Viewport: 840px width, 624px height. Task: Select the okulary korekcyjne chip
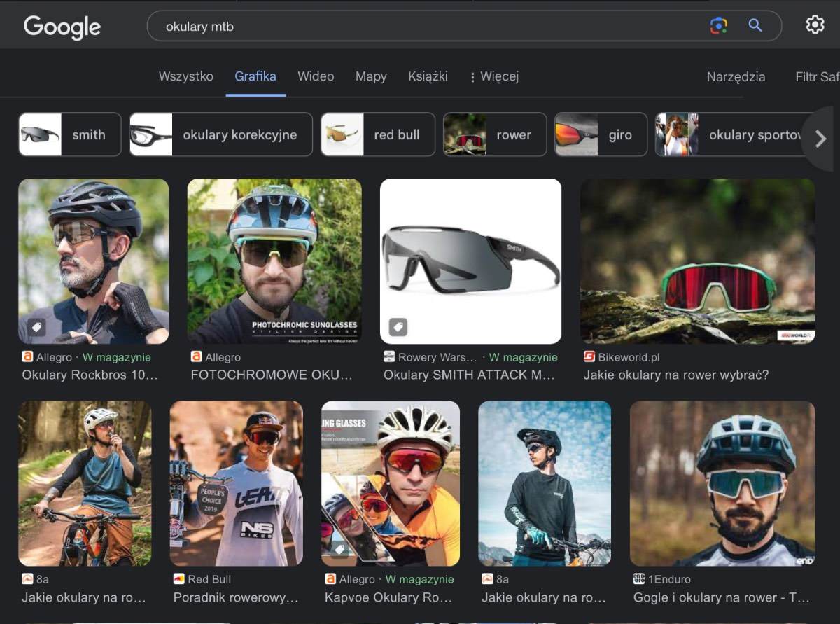coord(221,134)
